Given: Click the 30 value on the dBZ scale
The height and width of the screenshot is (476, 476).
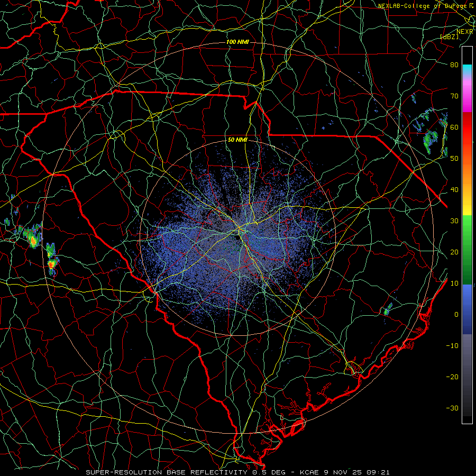Looking at the screenshot, I should tap(454, 221).
